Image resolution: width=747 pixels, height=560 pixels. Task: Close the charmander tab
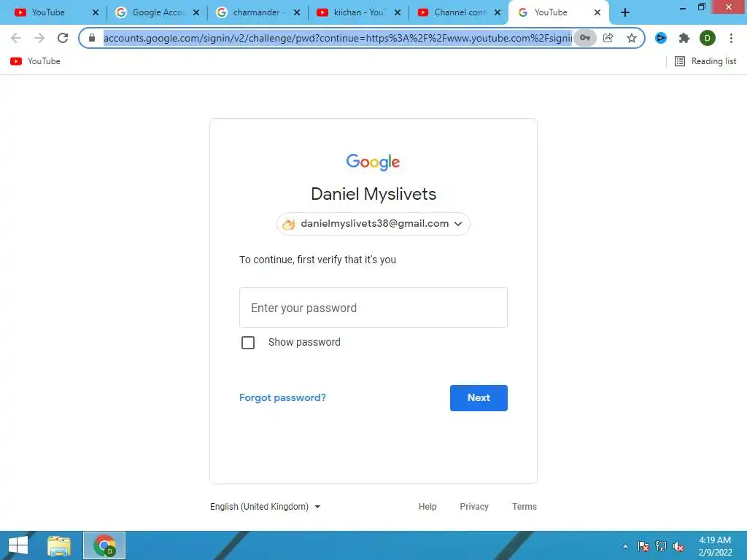pos(297,13)
